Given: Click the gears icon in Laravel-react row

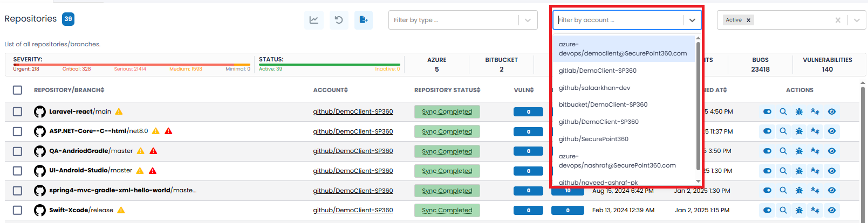Looking at the screenshot, I should coord(815,111).
